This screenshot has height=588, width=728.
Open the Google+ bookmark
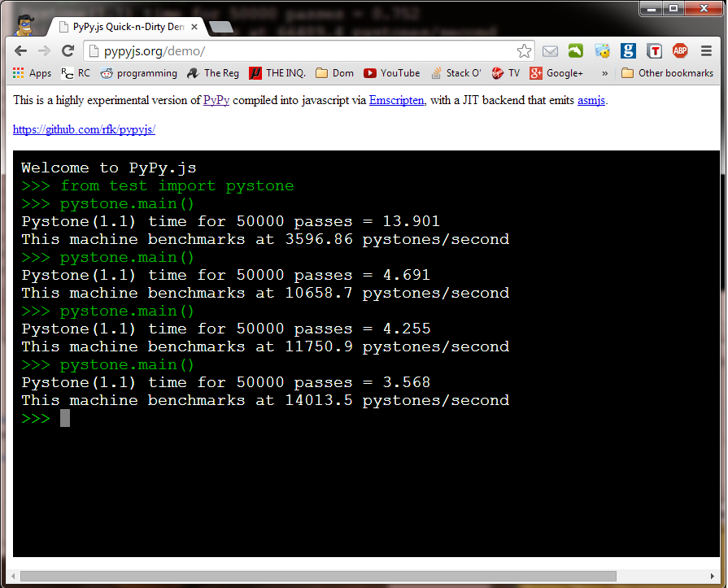(x=556, y=73)
